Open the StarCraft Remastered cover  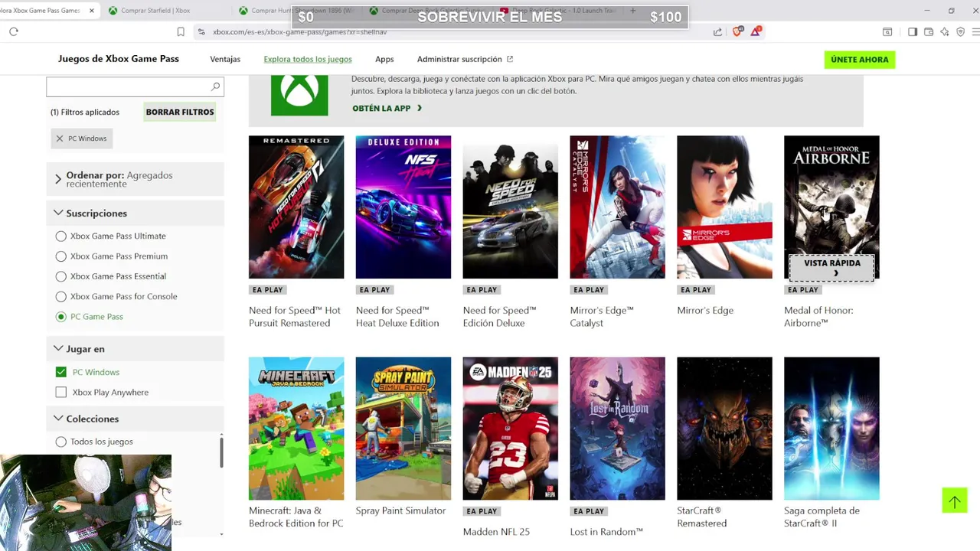click(x=724, y=429)
